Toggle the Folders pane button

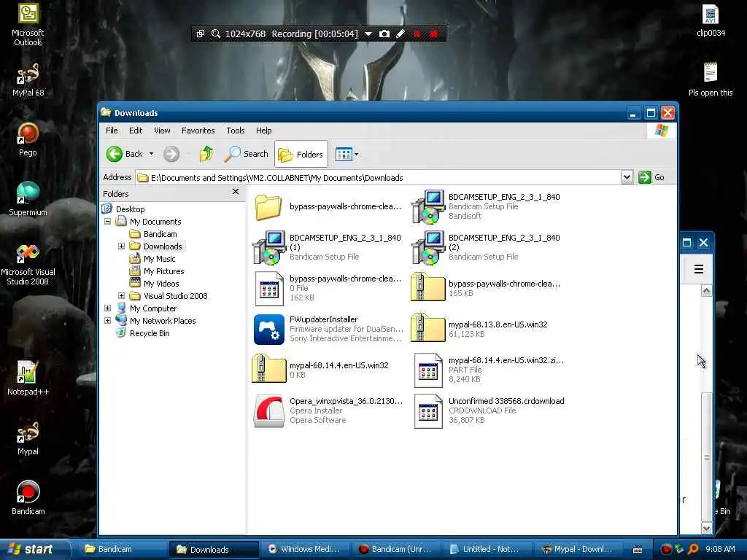301,154
